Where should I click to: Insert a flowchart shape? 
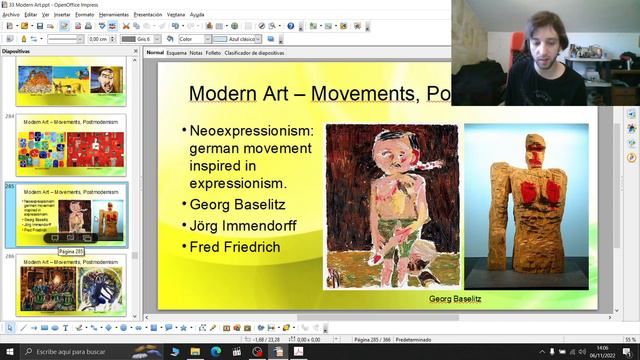pyautogui.click(x=153, y=328)
